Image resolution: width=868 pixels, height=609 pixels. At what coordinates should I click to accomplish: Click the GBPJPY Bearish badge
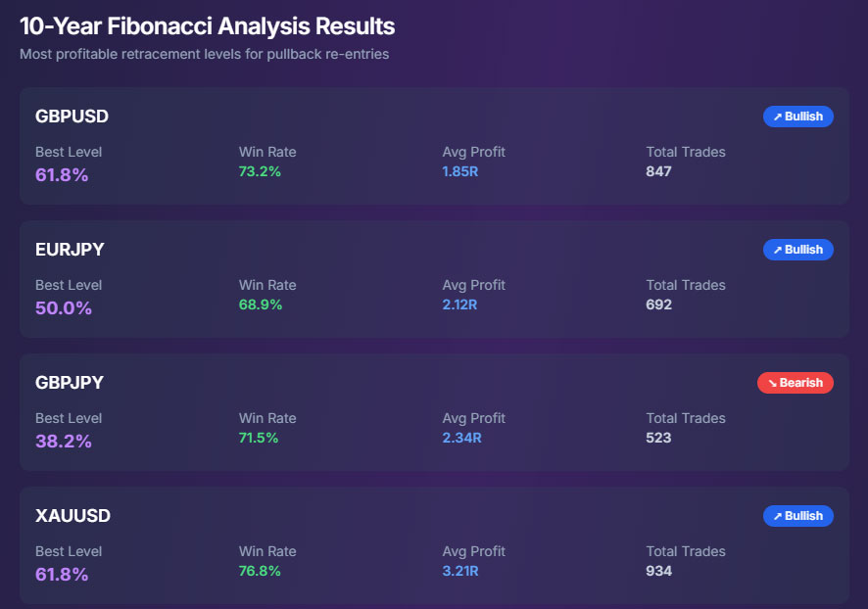(795, 383)
